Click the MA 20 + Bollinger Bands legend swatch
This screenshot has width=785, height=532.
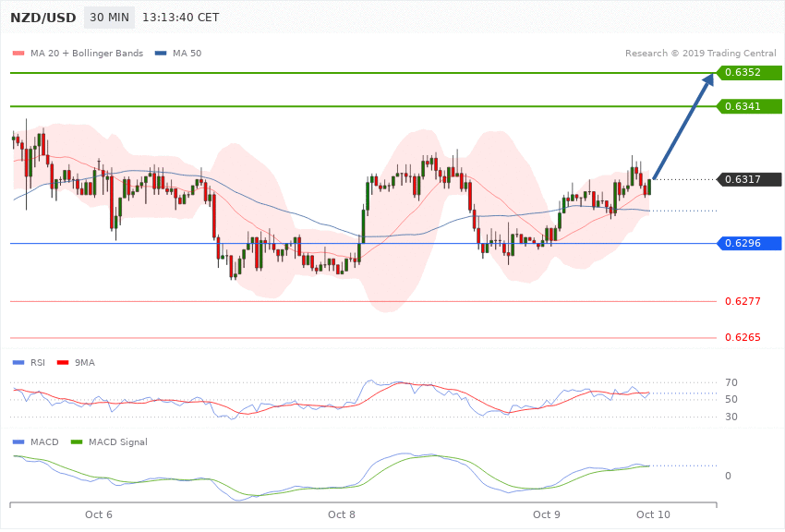click(18, 53)
